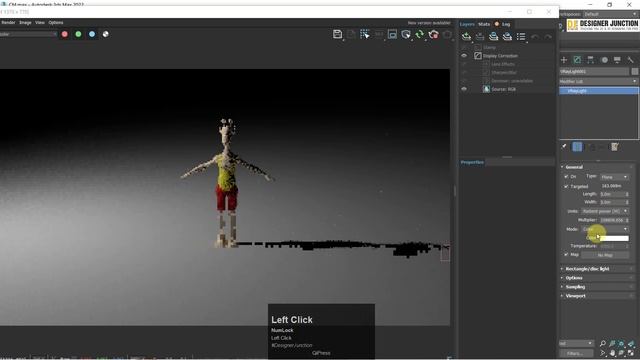Uncheck the Targeted checkbox
Image resolution: width=640 pixels, height=360 pixels.
point(566,186)
